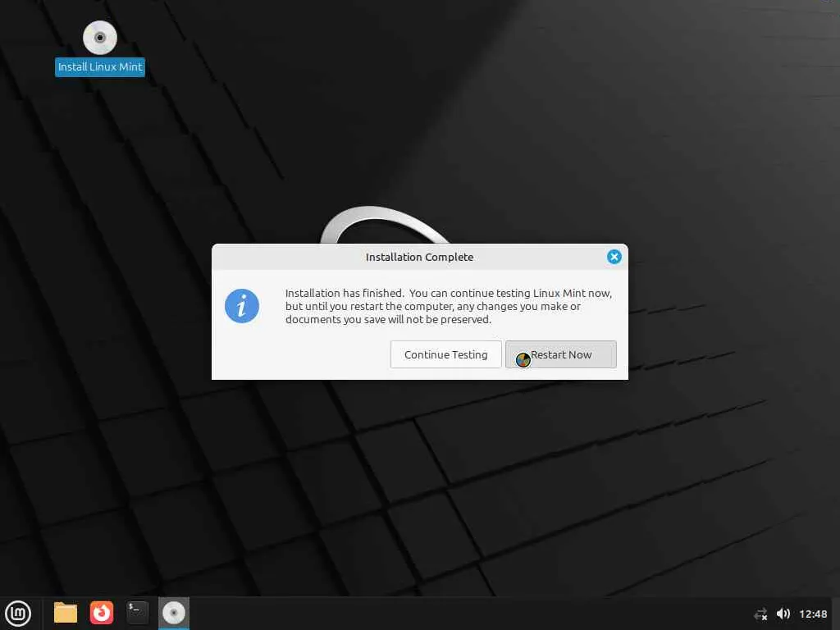This screenshot has width=840, height=630.
Task: Close the Installation Complete dialog
Action: [x=614, y=257]
